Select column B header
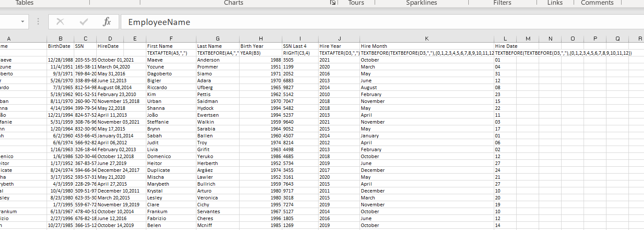Image resolution: width=644 pixels, height=230 pixels. [x=60, y=39]
